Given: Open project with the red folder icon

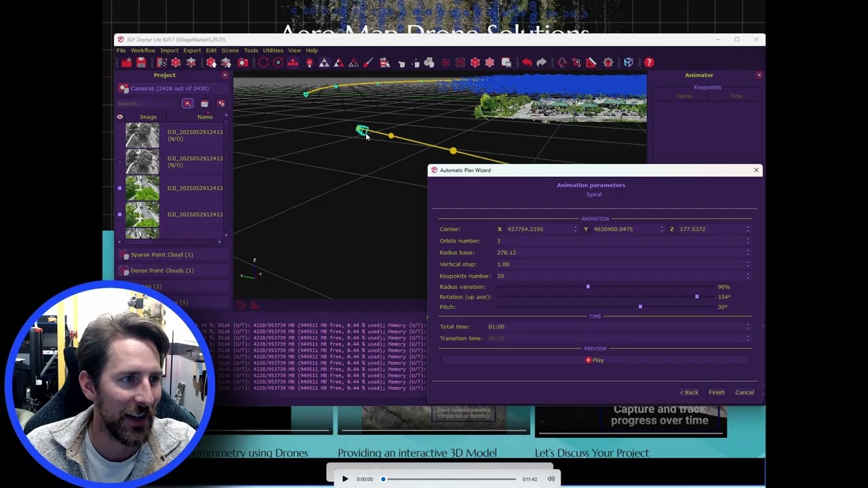Looking at the screenshot, I should (127, 62).
